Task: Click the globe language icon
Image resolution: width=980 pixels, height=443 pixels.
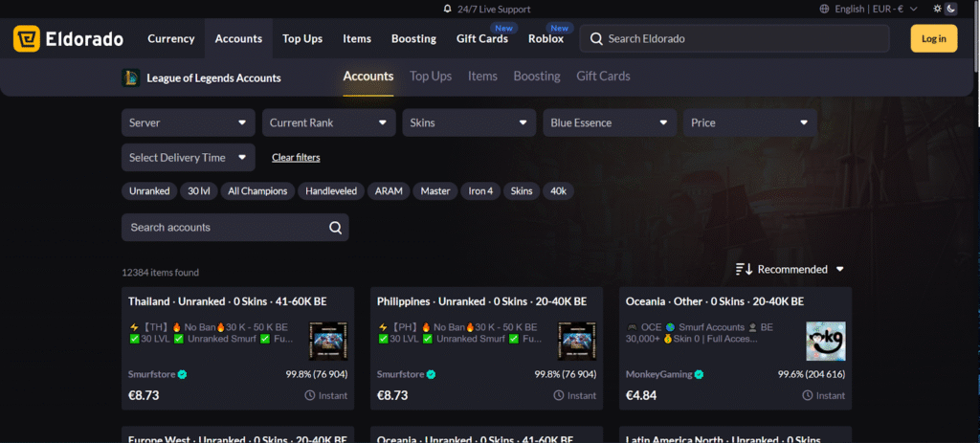Action: click(825, 9)
